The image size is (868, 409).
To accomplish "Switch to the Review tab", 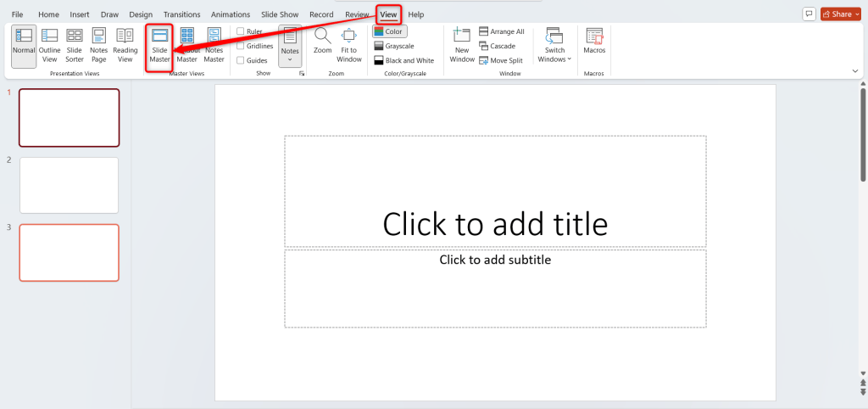I will pyautogui.click(x=357, y=14).
